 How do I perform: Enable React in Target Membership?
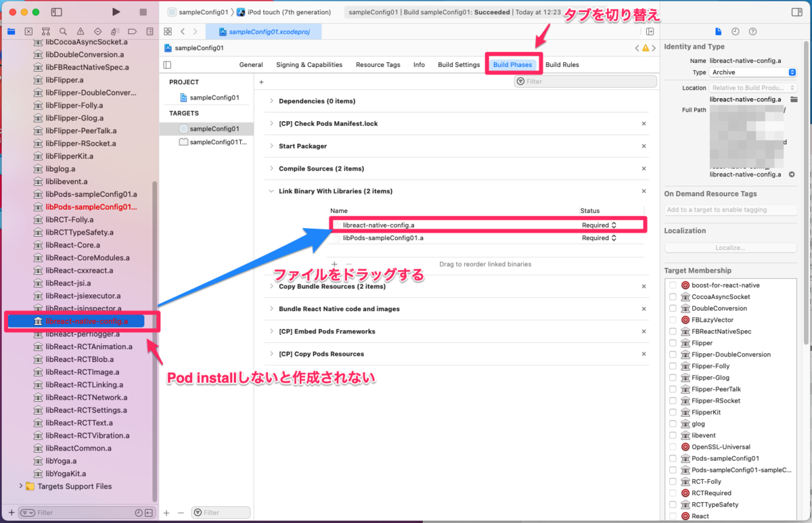[673, 516]
